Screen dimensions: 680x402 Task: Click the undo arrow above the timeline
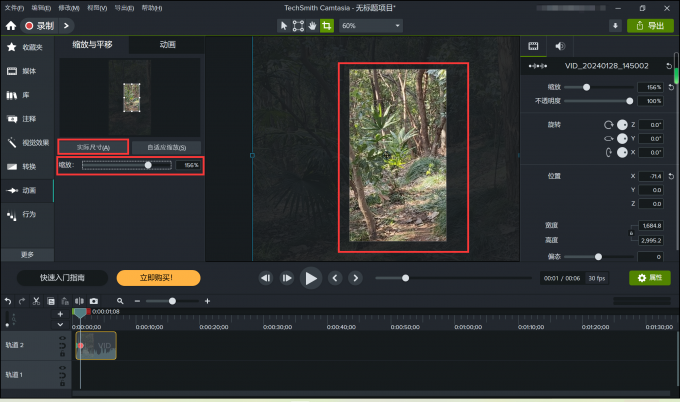coord(8,301)
